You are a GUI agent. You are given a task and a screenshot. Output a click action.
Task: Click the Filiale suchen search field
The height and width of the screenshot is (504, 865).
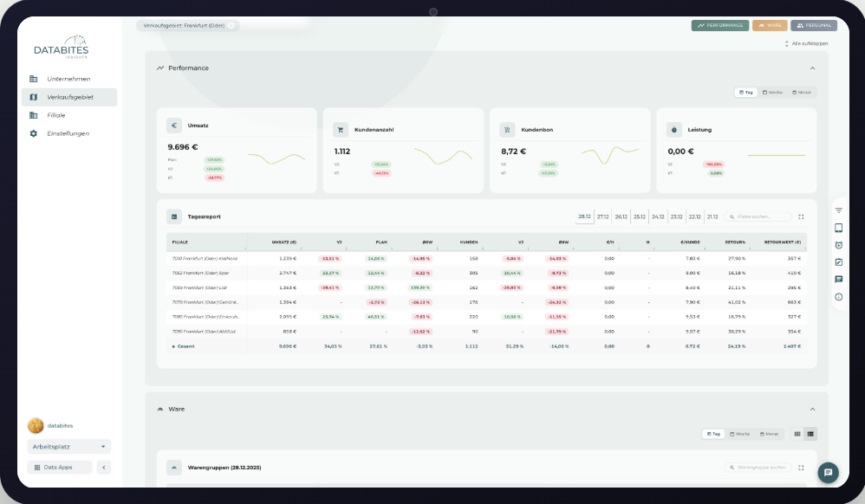(758, 216)
